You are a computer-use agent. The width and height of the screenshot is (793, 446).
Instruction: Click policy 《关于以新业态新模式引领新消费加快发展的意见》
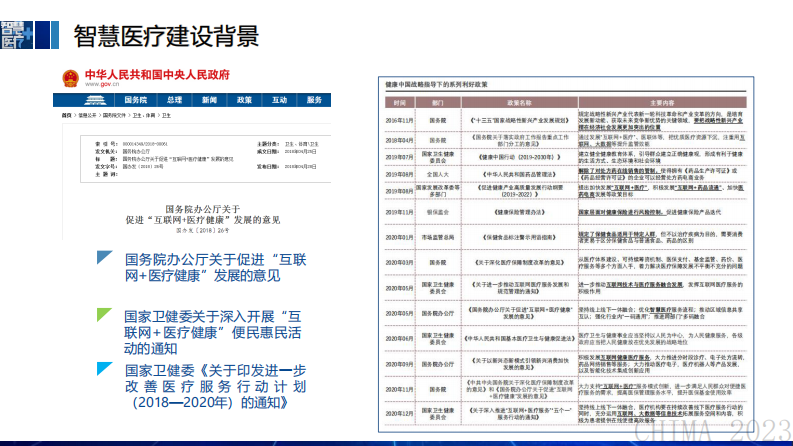pyautogui.click(x=519, y=364)
